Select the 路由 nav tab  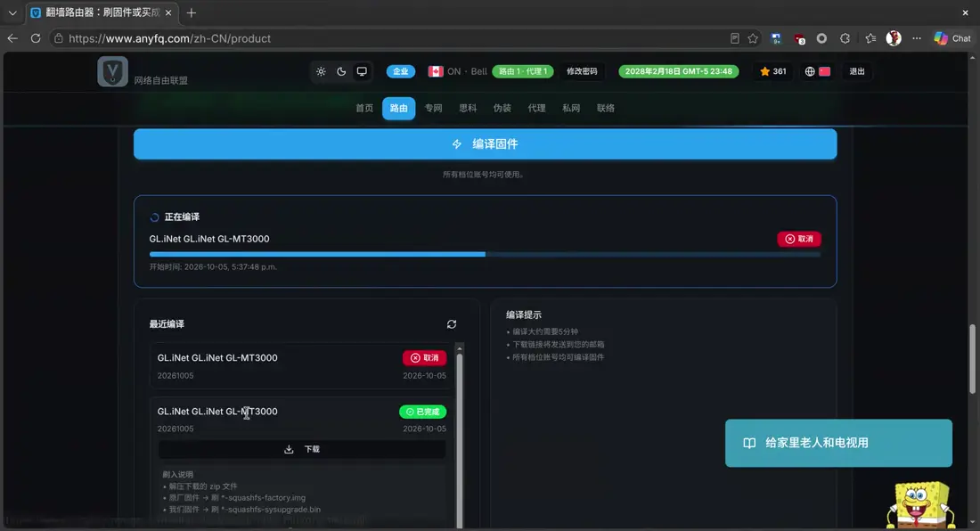coord(399,108)
